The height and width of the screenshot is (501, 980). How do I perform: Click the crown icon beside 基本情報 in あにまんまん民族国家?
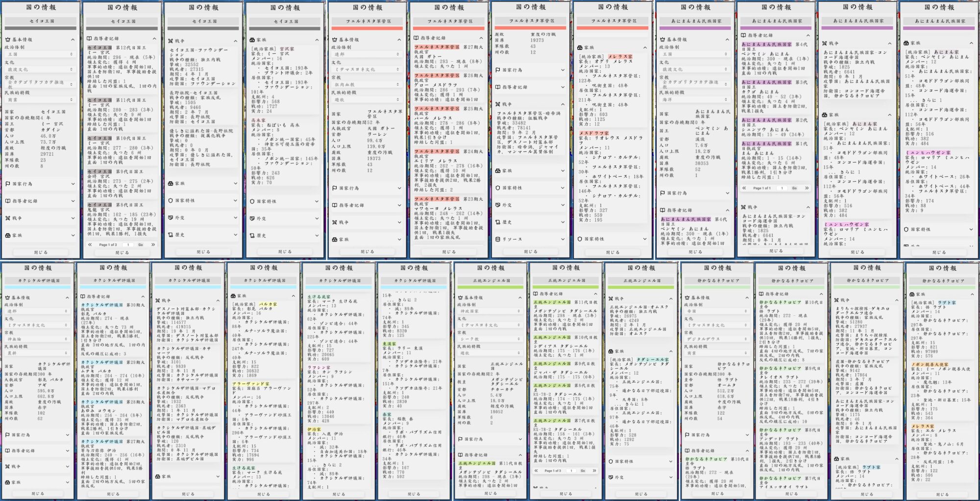coord(662,40)
